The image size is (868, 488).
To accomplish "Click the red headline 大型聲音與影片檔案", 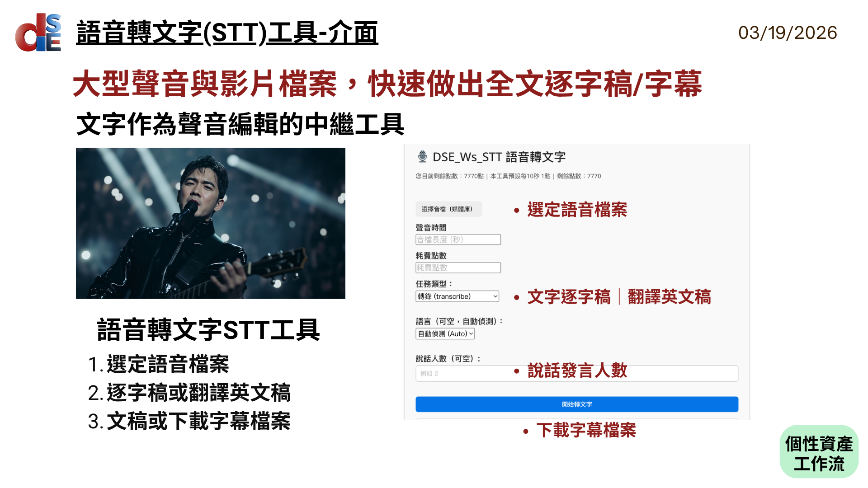I will click(x=205, y=84).
